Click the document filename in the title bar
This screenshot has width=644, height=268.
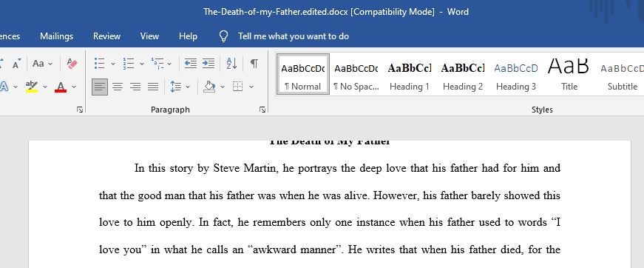tap(276, 12)
